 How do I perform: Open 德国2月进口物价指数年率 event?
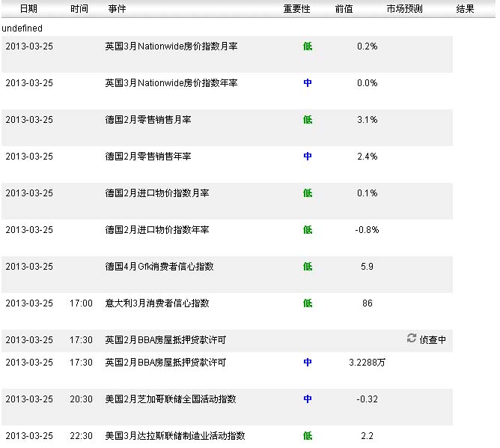pos(157,230)
